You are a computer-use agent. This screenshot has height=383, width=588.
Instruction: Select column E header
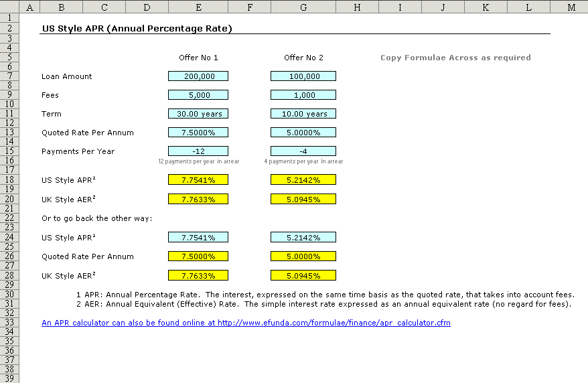[x=198, y=7]
